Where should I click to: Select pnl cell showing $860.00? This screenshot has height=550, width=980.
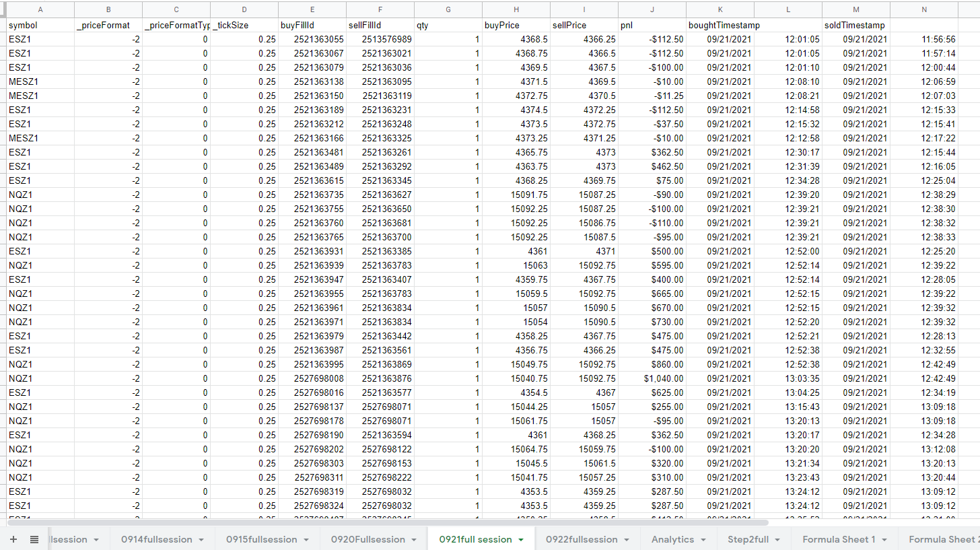pyautogui.click(x=652, y=364)
